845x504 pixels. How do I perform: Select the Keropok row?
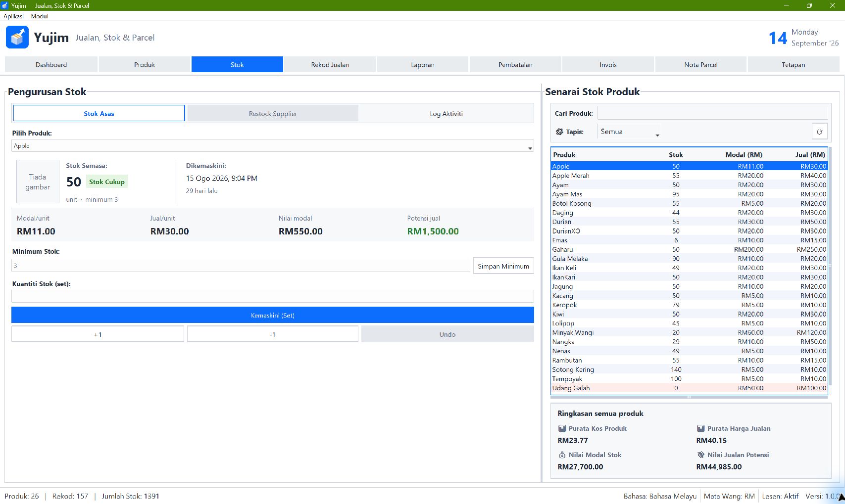[x=689, y=305]
